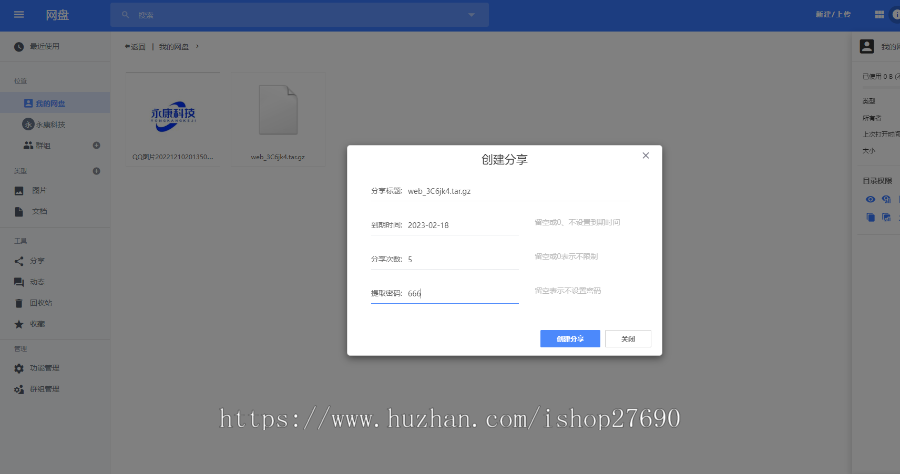
Task: Click the 网盘 title in the header
Action: point(57,15)
